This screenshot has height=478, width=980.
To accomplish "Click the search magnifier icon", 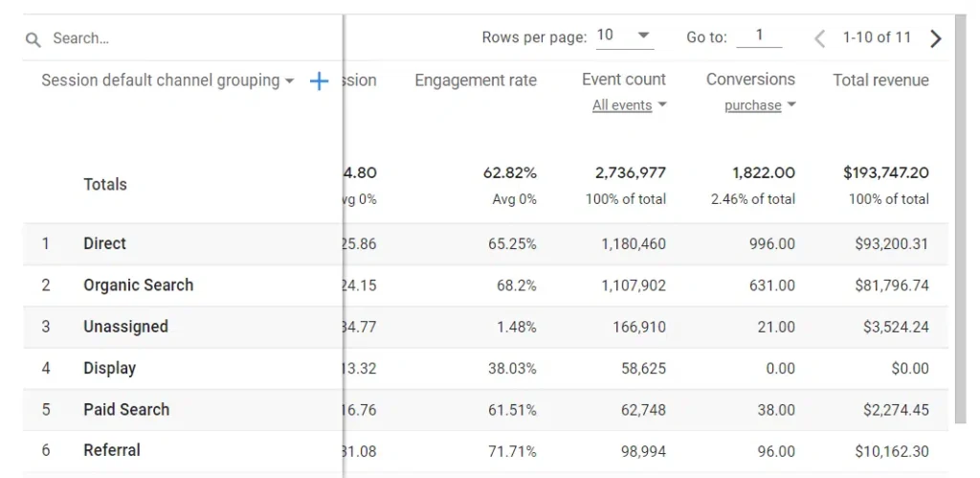I will [33, 40].
